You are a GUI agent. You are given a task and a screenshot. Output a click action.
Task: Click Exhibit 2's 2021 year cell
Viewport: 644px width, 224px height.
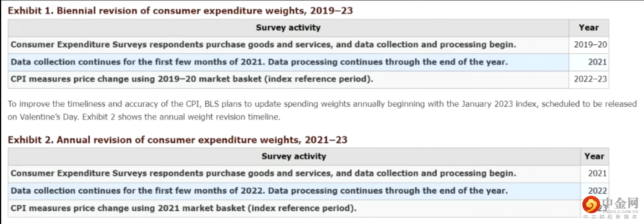597,173
